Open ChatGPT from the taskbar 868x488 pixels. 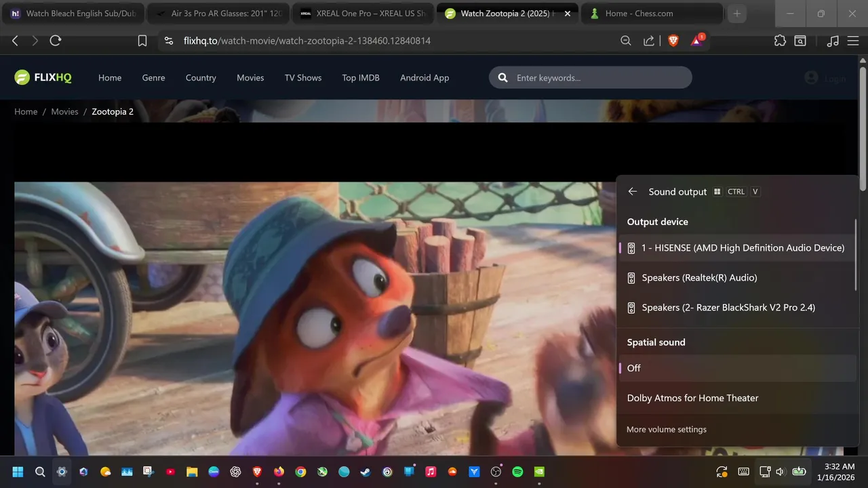point(235,472)
